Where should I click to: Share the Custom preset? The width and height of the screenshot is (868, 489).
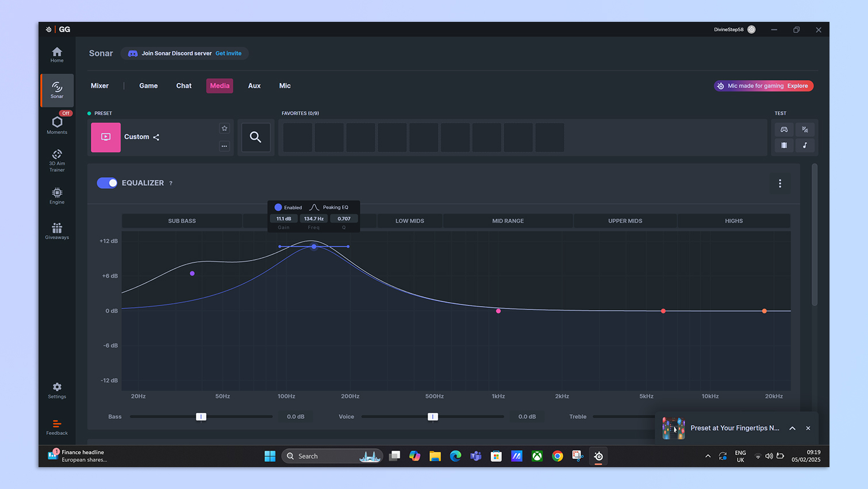[x=156, y=137]
